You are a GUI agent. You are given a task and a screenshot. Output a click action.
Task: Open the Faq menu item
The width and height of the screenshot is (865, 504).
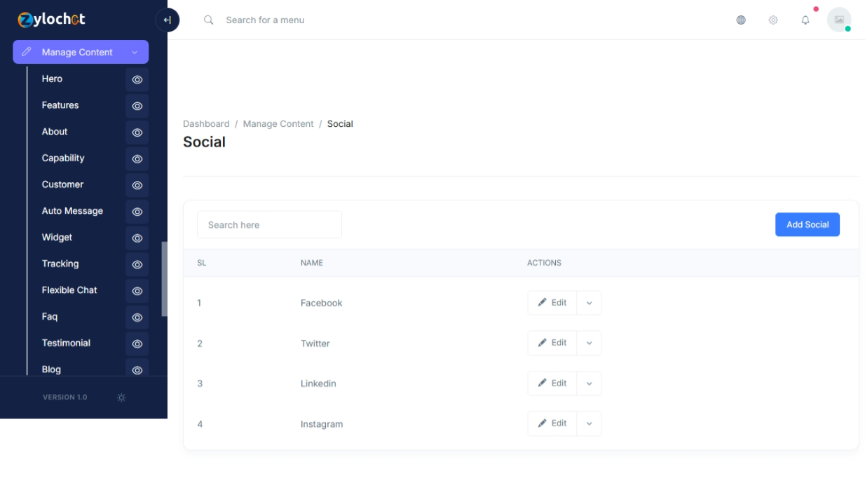[50, 316]
